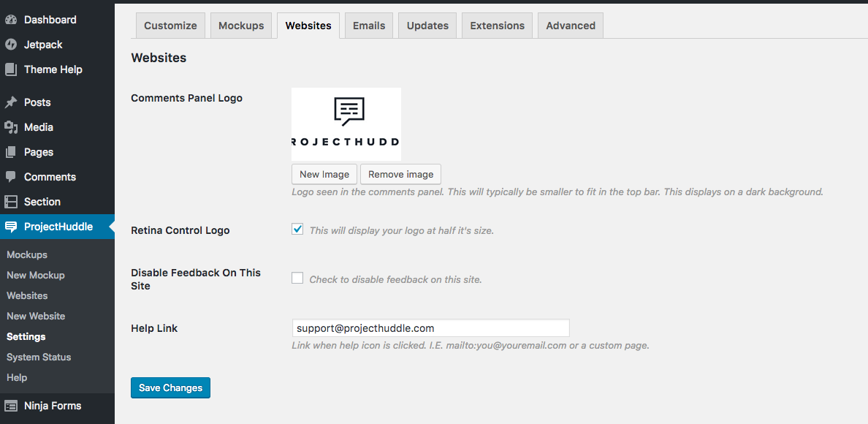Uncheck the Retina Control Logo checkbox
Screen dimensions: 868x424
coord(297,230)
